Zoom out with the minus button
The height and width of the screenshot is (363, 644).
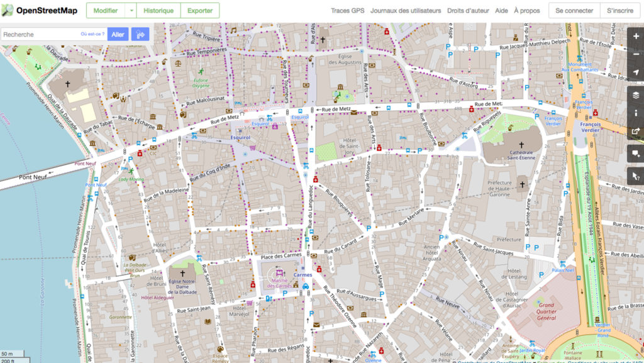[636, 54]
